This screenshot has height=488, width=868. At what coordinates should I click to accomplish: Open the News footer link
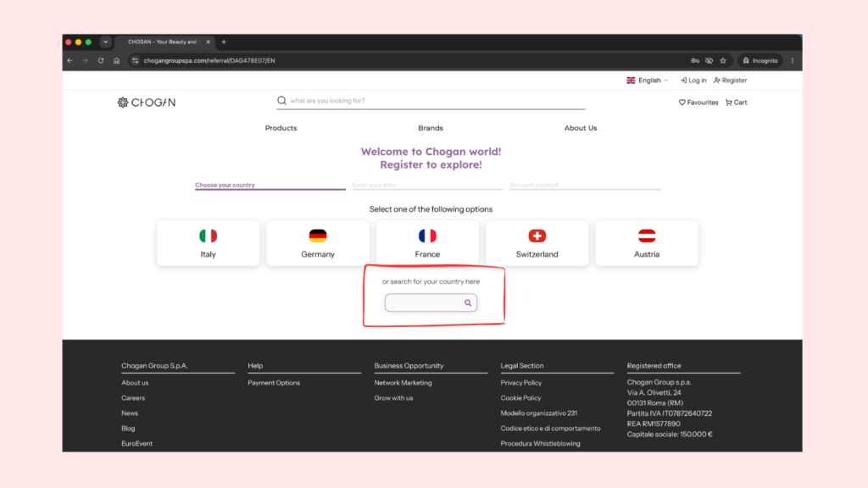click(130, 413)
